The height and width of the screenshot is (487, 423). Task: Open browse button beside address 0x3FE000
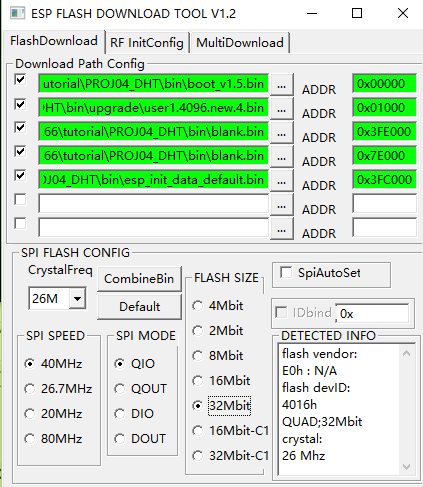282,132
